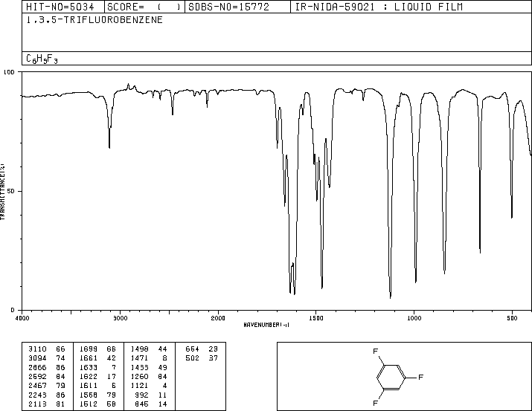Select peak wavenumber 3094 in table
This screenshot has width=532, height=411.
click(x=37, y=358)
